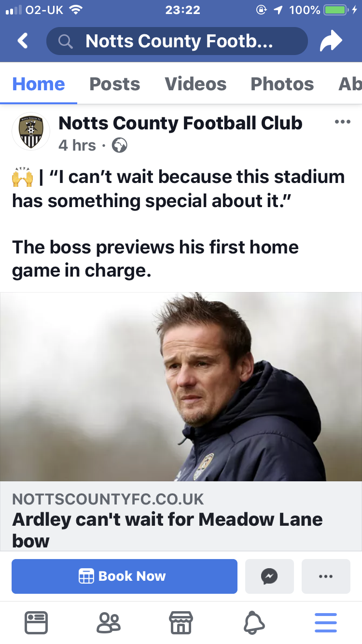This screenshot has width=362, height=644.
Task: Open post options three-dot menu
Action: pyautogui.click(x=342, y=122)
